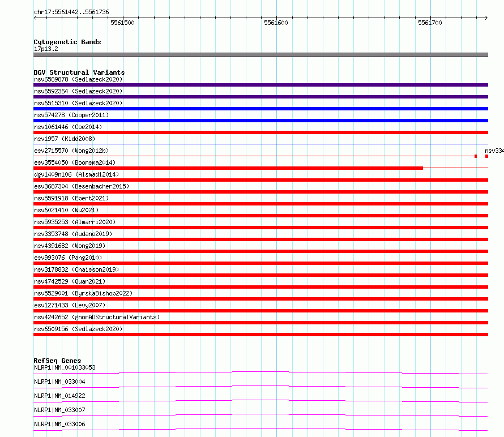The image size is (504, 437).
Task: Click the red nsv6509156 variant bar
Action: point(260,335)
